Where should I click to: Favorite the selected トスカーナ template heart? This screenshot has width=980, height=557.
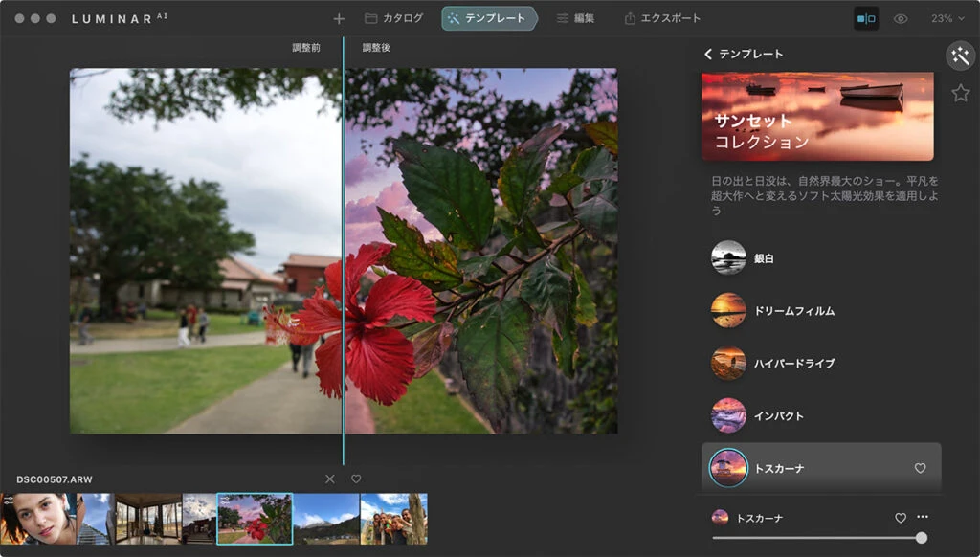coord(920,468)
